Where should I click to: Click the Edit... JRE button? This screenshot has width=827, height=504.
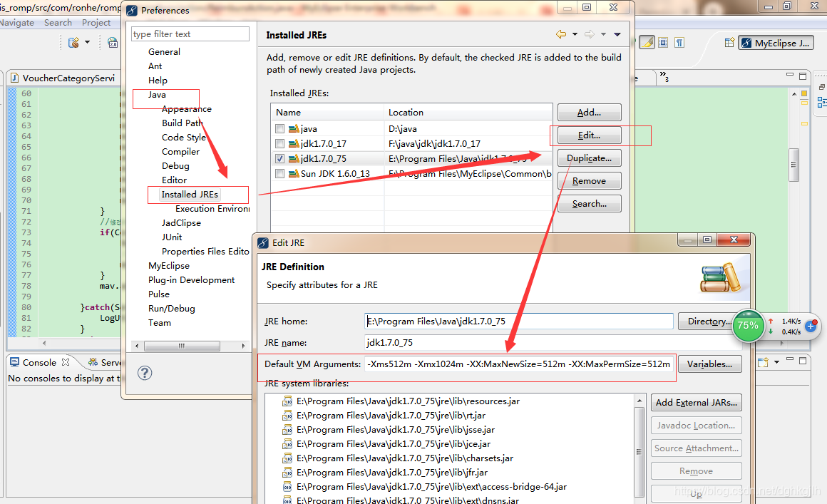(x=589, y=135)
